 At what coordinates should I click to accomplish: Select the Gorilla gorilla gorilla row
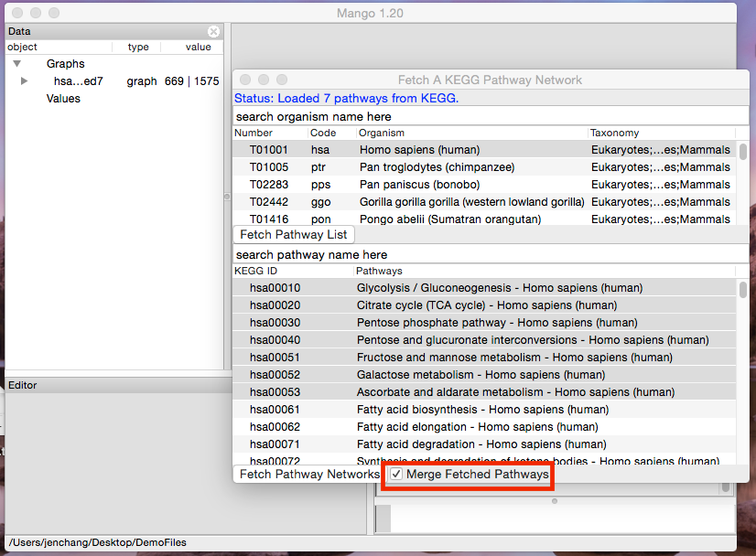pyautogui.click(x=484, y=202)
